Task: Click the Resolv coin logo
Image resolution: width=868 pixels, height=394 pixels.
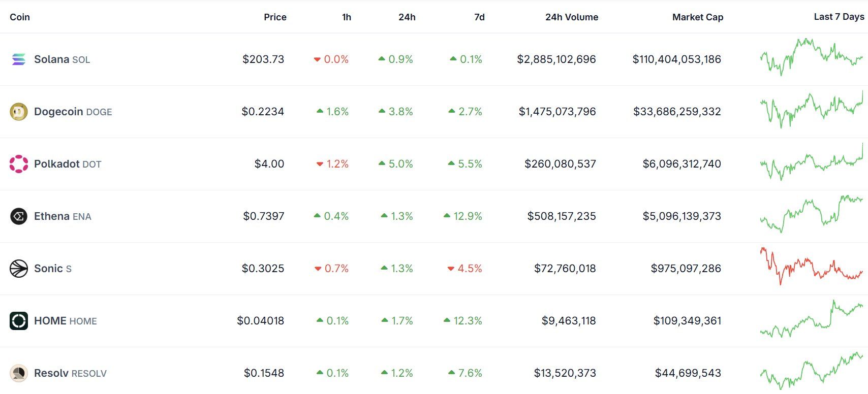Action: click(x=18, y=373)
